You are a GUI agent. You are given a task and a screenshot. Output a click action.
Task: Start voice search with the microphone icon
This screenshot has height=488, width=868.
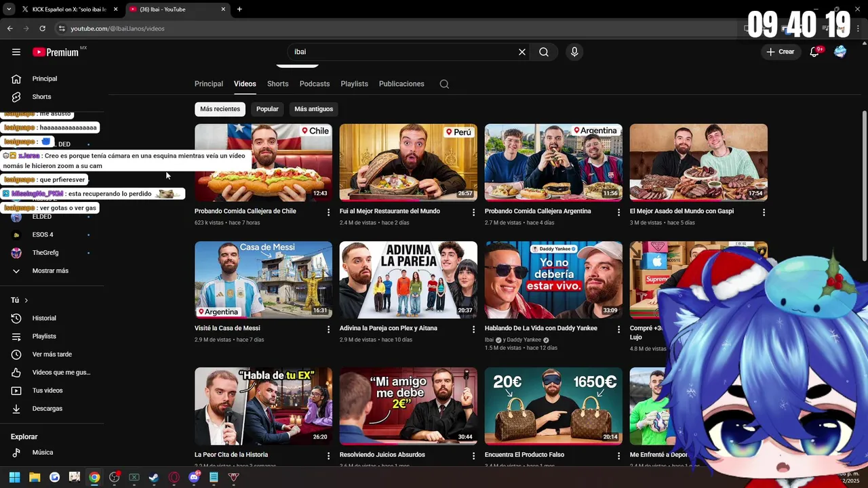click(574, 52)
